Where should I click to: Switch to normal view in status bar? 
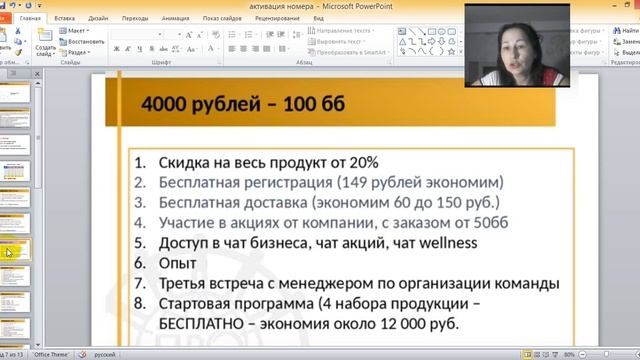point(527,355)
